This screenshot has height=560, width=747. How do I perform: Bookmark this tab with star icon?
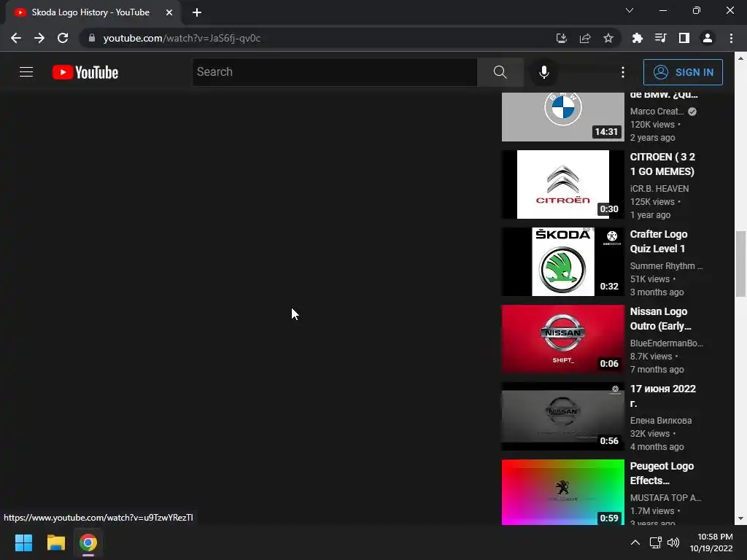[608, 38]
